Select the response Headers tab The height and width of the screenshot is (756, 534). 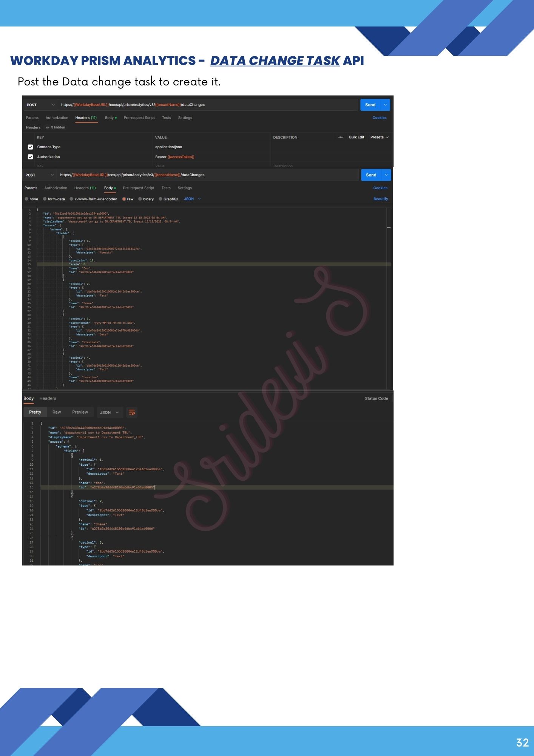[x=48, y=398]
